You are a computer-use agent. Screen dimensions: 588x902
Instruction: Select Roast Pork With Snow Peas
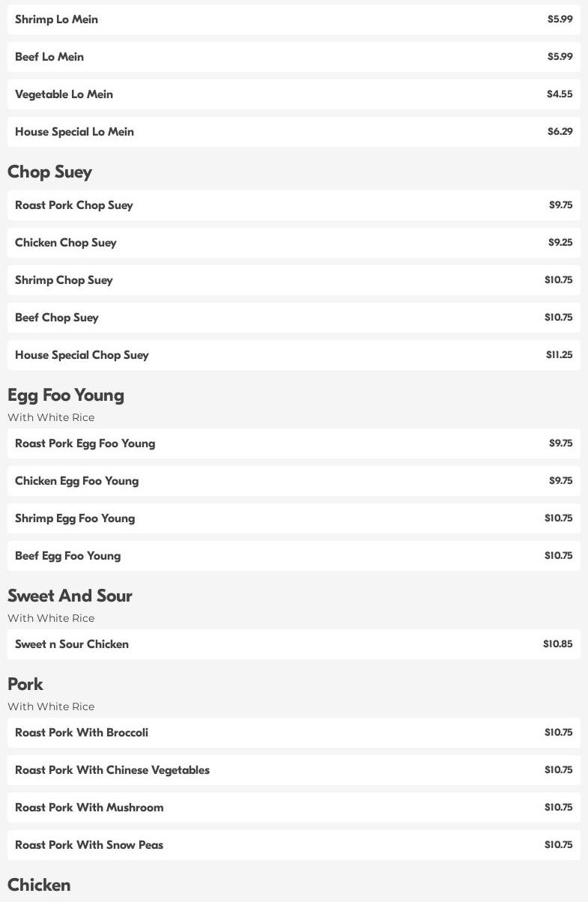pyautogui.click(x=294, y=845)
